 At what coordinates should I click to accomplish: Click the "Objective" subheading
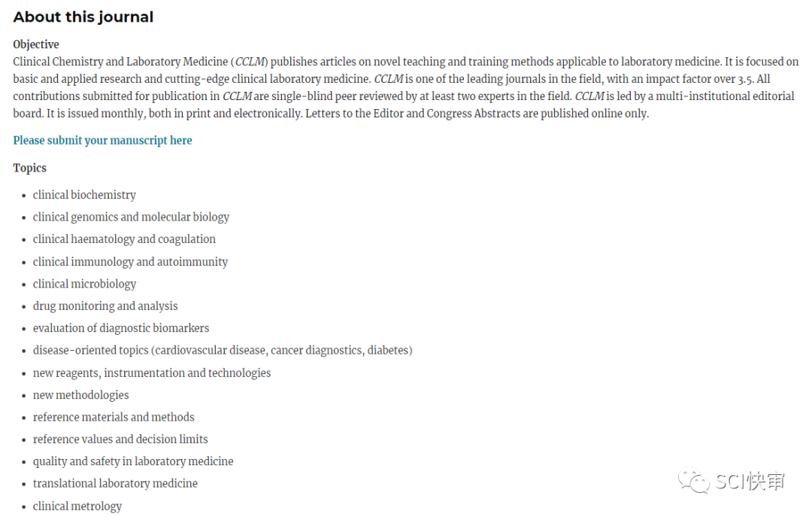(36, 44)
